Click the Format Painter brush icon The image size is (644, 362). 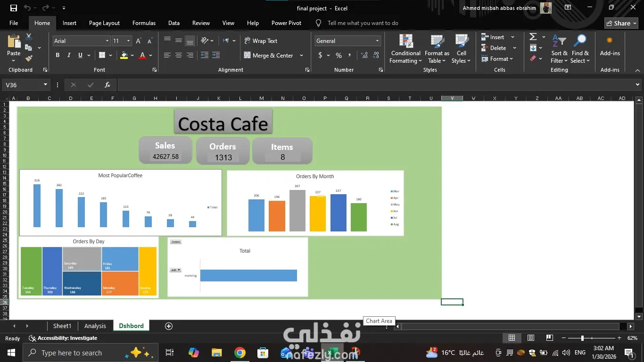coord(29,58)
